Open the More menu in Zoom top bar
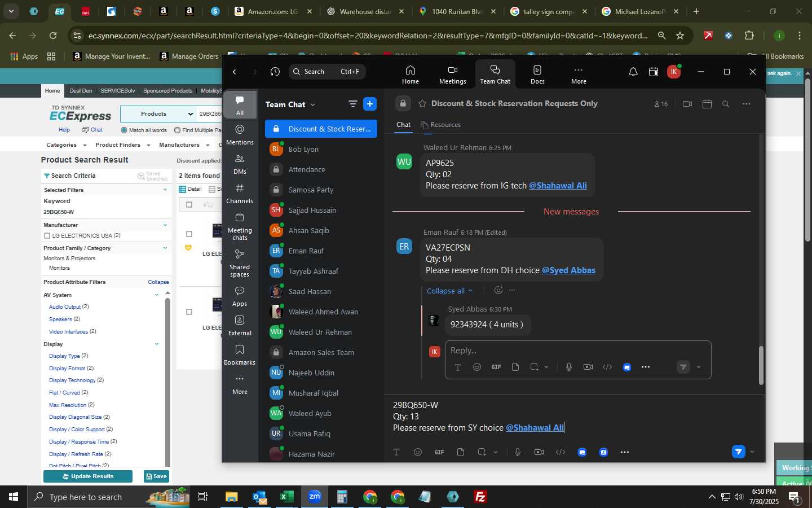Image resolution: width=812 pixels, height=508 pixels. [x=579, y=75]
